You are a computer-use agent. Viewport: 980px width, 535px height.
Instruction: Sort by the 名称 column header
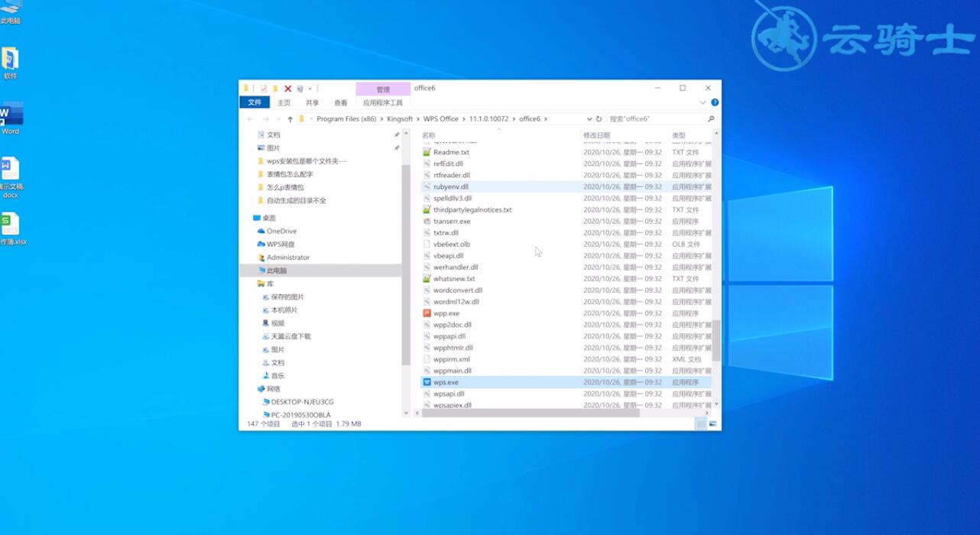pos(429,135)
